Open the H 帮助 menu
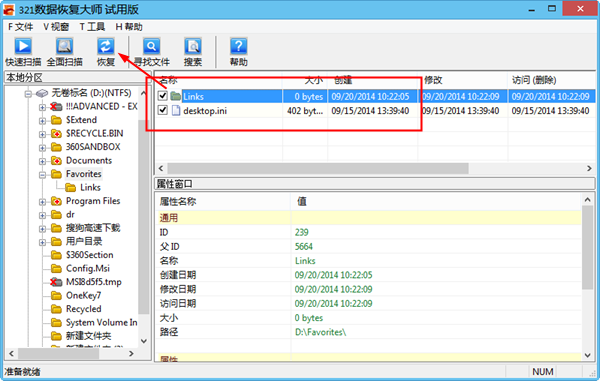The height and width of the screenshot is (381, 600). (129, 27)
